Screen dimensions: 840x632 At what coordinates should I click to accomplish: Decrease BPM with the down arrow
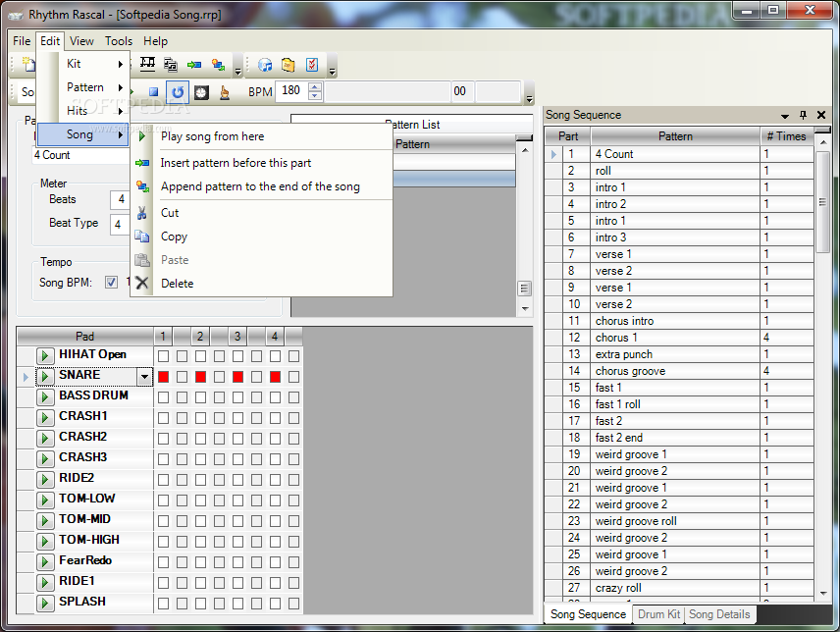(x=316, y=96)
